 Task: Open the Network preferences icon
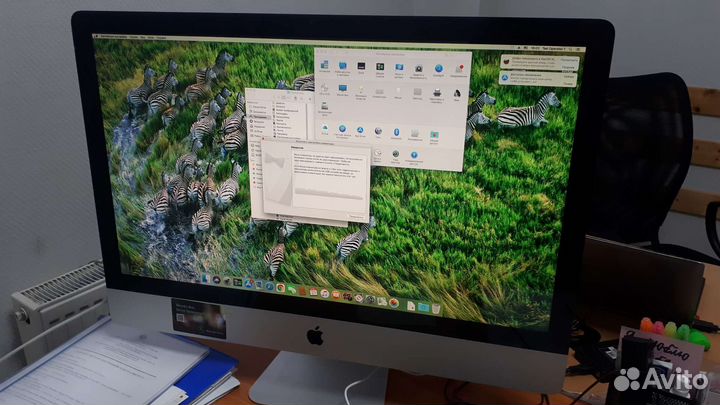tap(378, 131)
